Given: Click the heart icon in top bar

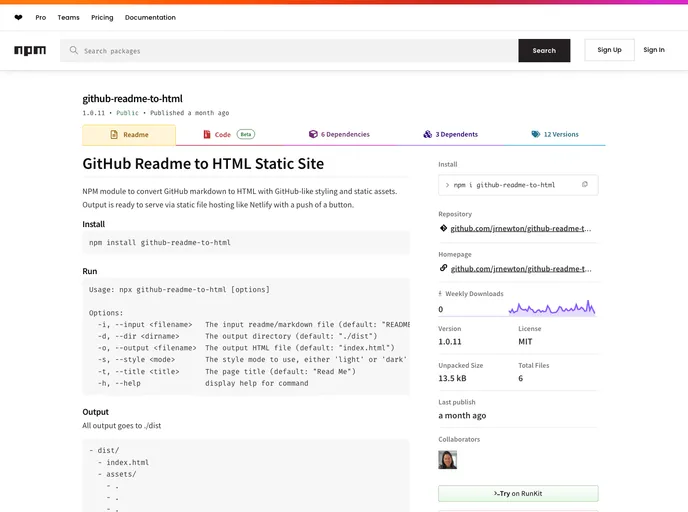Looking at the screenshot, I should (x=18, y=18).
